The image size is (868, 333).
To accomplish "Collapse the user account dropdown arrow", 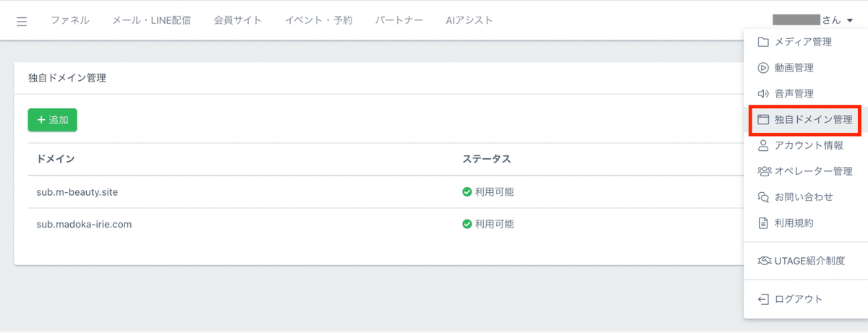I will click(x=849, y=21).
